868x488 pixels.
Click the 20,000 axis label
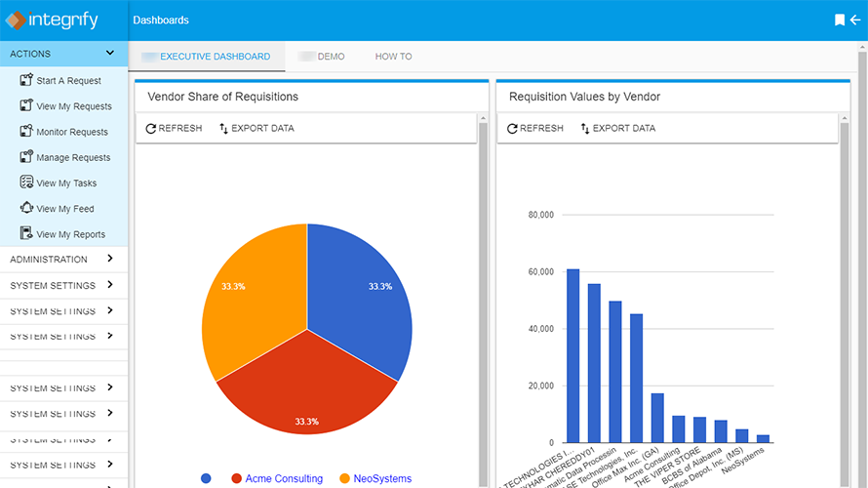[541, 386]
